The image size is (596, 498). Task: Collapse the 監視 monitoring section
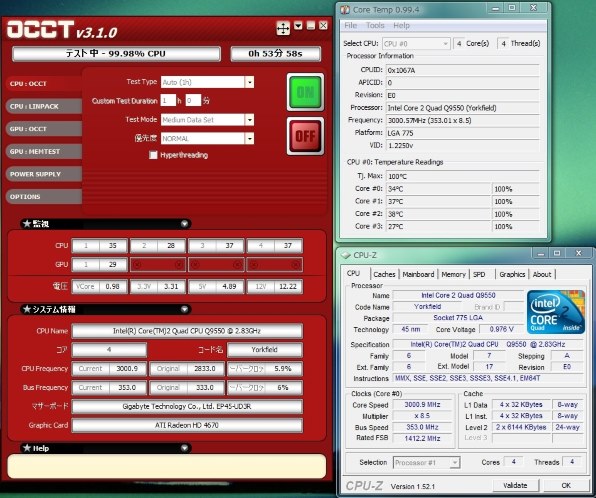184,224
